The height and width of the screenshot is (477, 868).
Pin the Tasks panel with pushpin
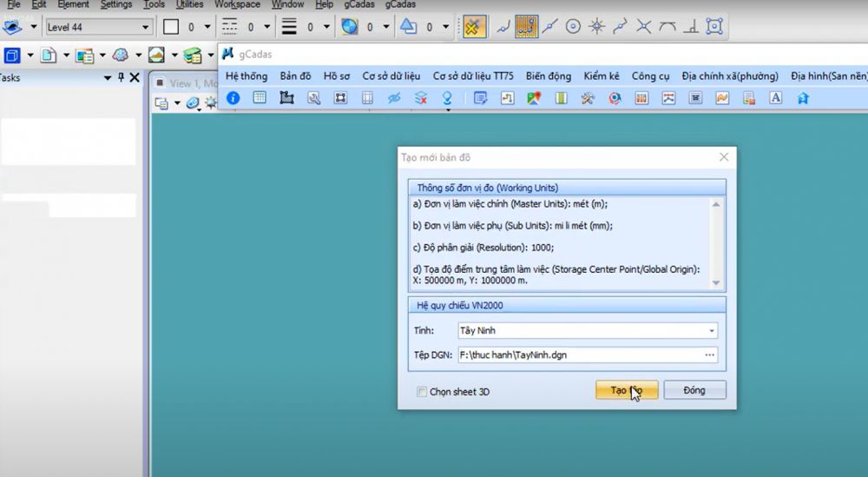click(x=121, y=77)
